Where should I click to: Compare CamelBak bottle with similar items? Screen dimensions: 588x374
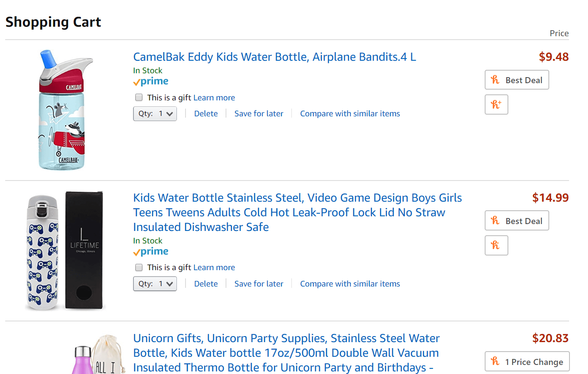(x=350, y=114)
